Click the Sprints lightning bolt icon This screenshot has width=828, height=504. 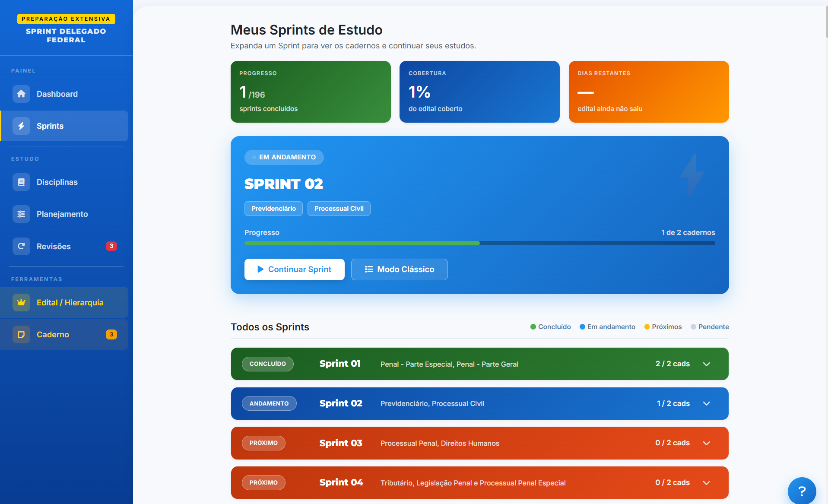pyautogui.click(x=21, y=126)
